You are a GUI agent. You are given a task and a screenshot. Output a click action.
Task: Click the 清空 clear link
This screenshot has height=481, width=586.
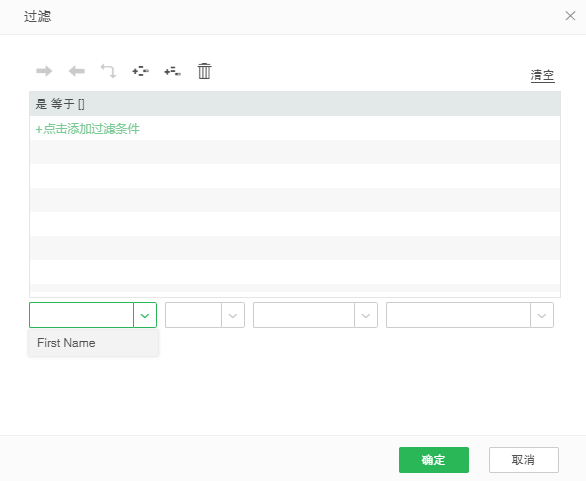[x=543, y=75]
